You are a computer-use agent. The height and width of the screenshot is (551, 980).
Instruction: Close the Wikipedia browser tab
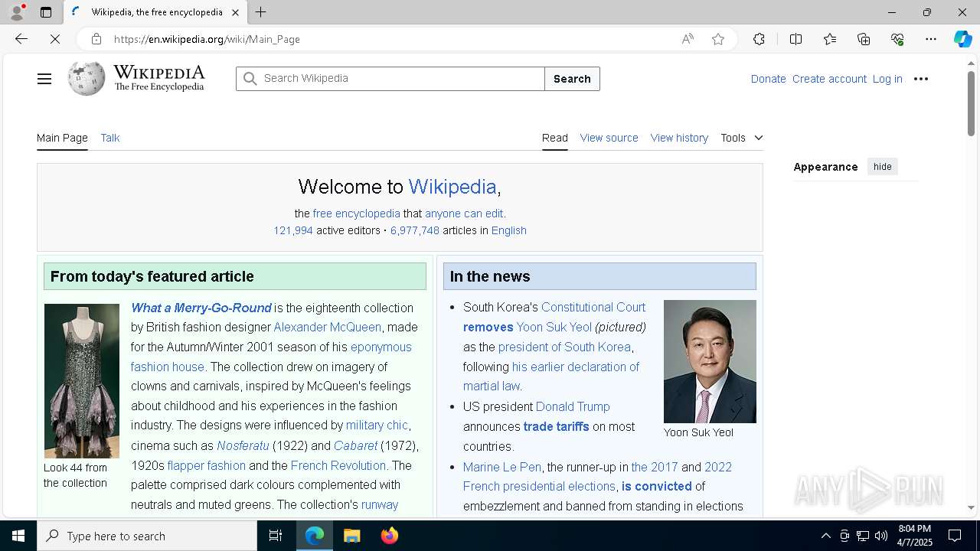pyautogui.click(x=235, y=12)
